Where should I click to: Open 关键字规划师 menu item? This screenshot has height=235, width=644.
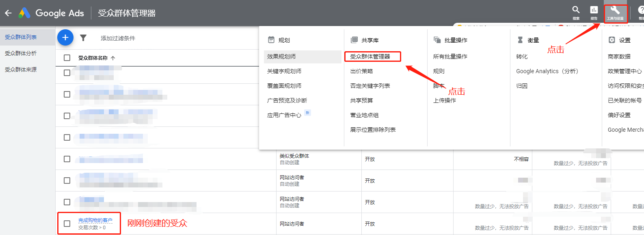click(284, 71)
